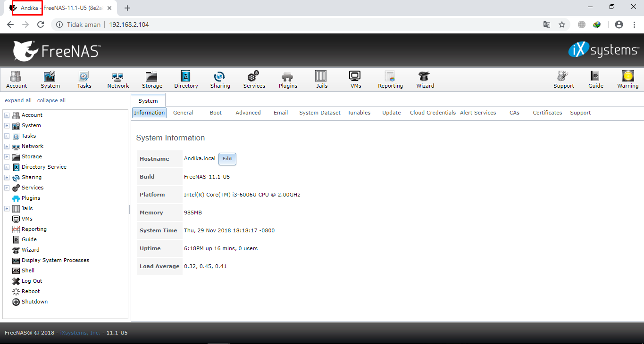Expand the Network tree node
This screenshot has height=344, width=644.
coord(7,146)
